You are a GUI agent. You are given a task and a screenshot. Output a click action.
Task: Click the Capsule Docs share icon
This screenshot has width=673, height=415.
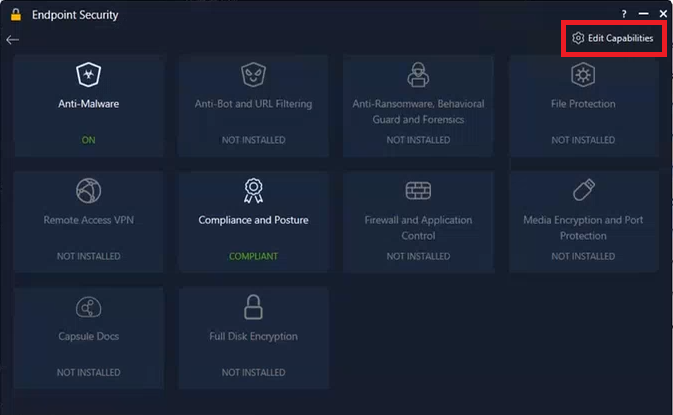(x=88, y=307)
